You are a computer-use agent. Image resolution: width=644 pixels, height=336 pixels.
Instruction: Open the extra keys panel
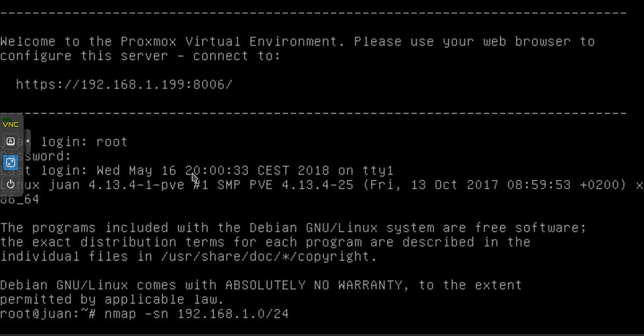point(11,141)
